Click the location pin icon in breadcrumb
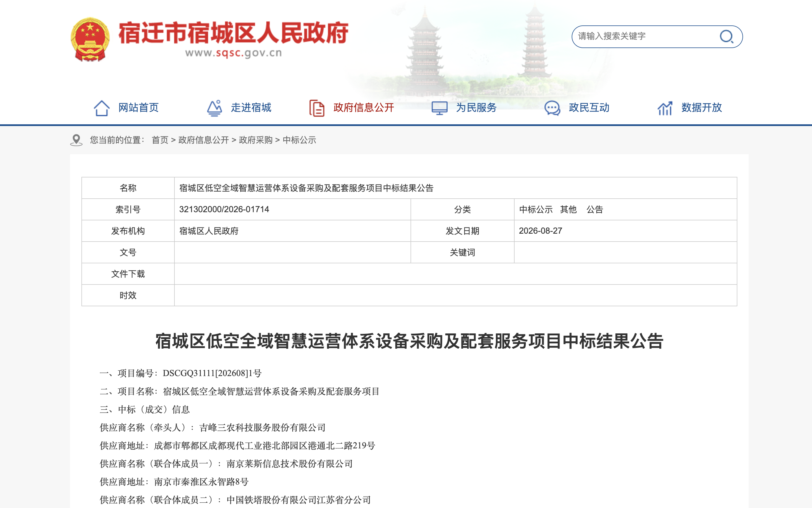 click(x=76, y=140)
